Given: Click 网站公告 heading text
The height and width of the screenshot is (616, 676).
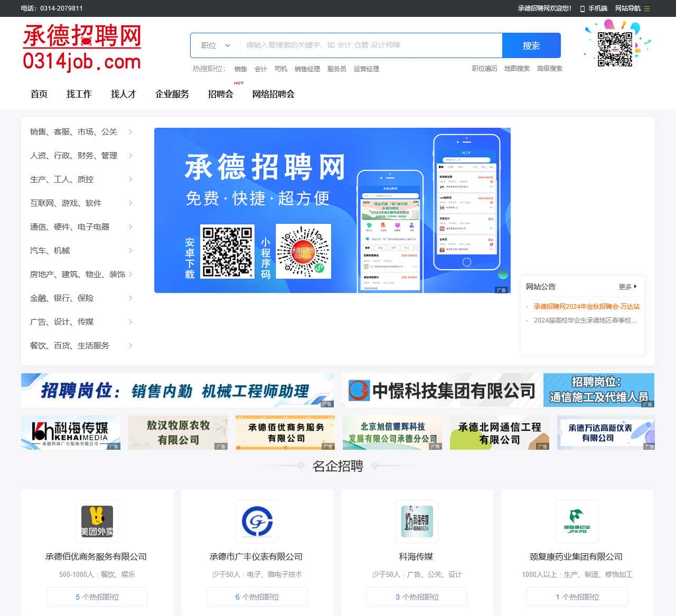Looking at the screenshot, I should (x=541, y=287).
